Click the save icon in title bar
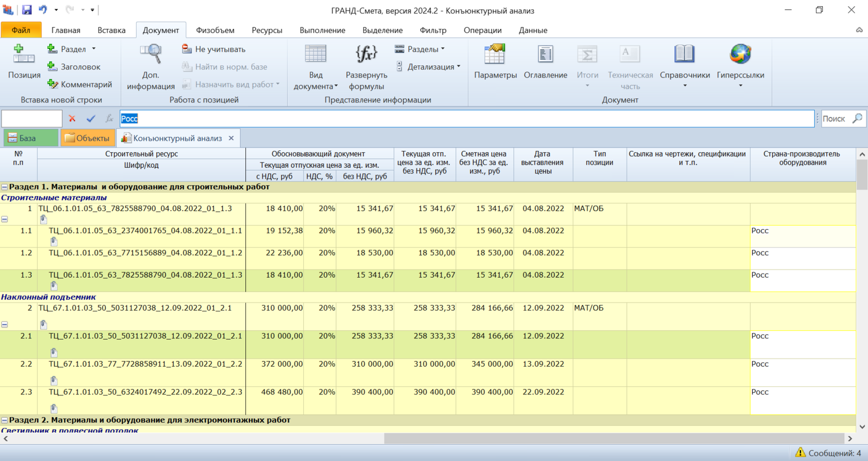 click(x=27, y=10)
